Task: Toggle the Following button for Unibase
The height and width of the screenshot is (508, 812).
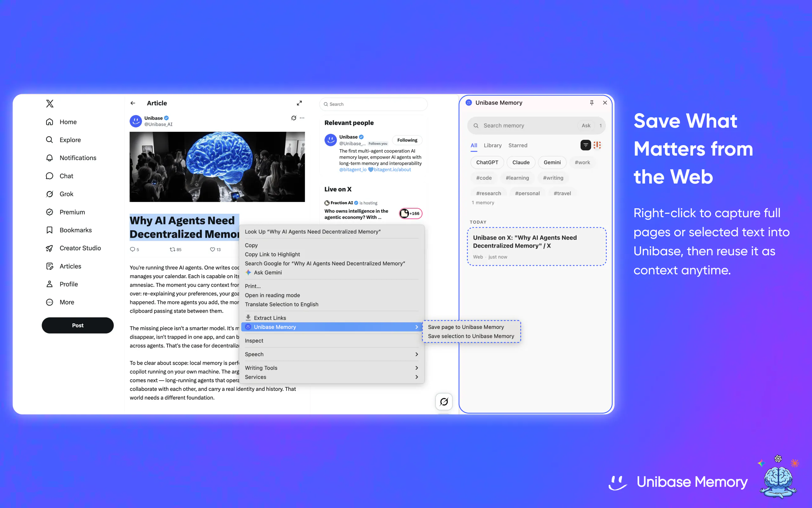Action: pos(407,140)
